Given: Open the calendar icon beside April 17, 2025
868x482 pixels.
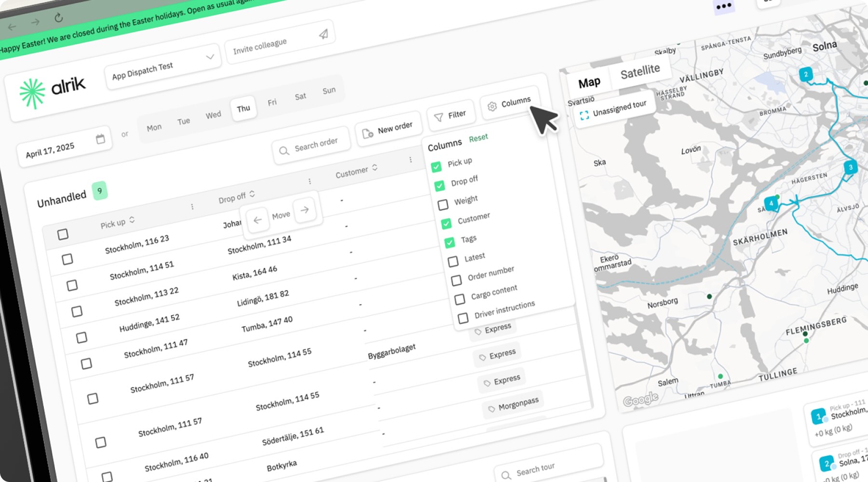Looking at the screenshot, I should [x=100, y=139].
